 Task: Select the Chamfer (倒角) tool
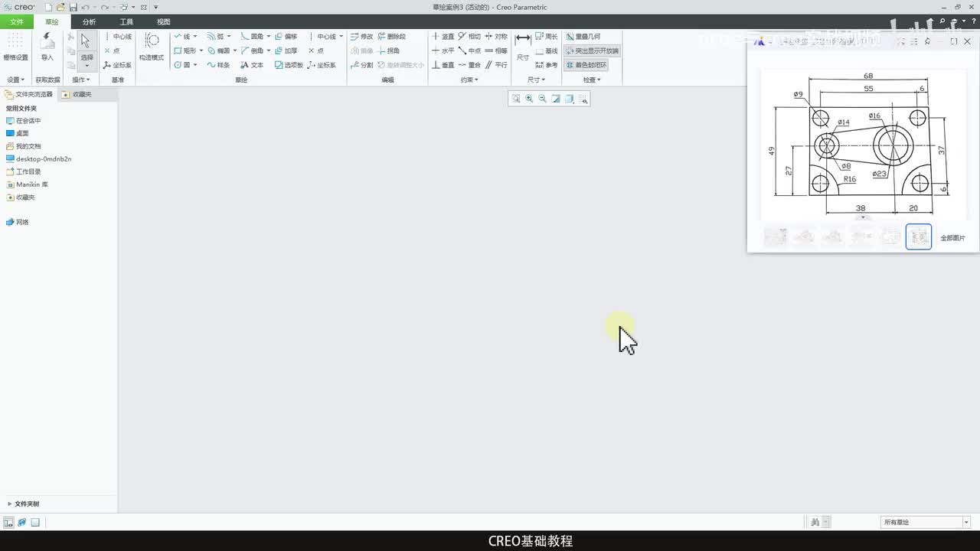point(252,51)
